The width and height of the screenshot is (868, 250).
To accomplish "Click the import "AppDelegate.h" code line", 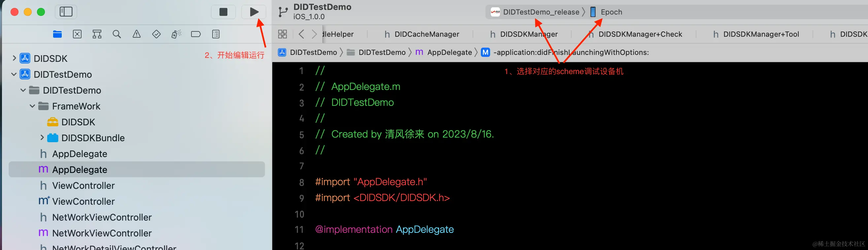I will tap(371, 182).
